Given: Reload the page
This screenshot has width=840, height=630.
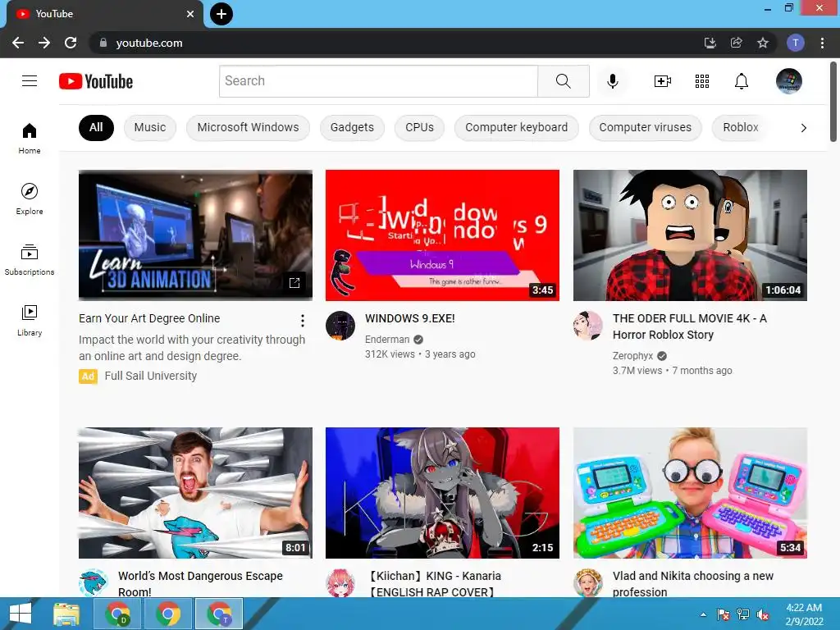Looking at the screenshot, I should pyautogui.click(x=71, y=43).
